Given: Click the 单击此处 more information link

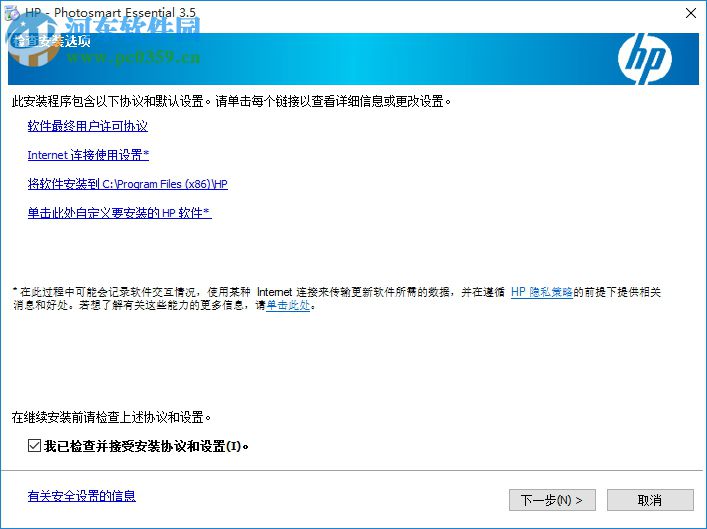Looking at the screenshot, I should [x=288, y=305].
